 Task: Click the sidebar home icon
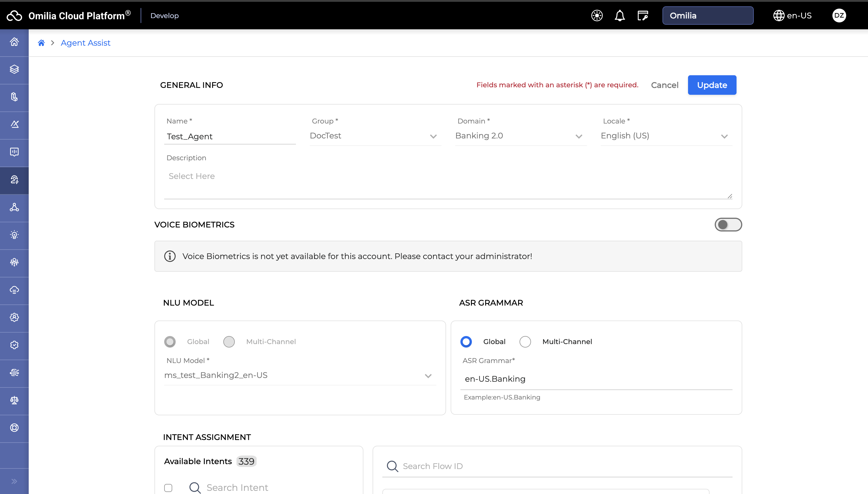coord(14,42)
